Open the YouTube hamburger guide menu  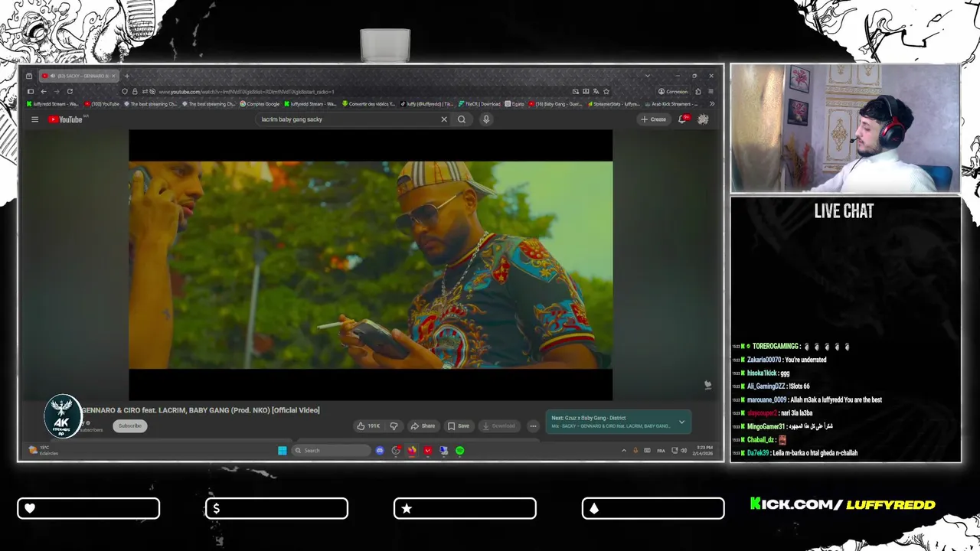pos(34,119)
